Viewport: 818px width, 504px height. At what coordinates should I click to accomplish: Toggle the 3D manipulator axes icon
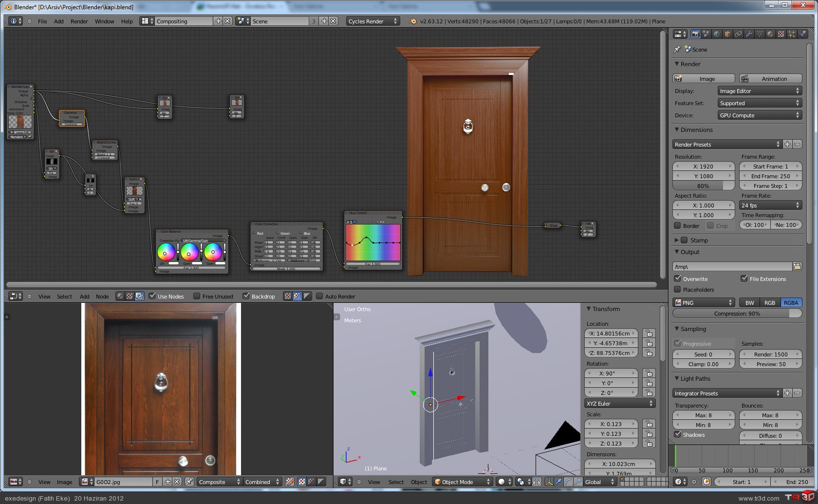tap(549, 482)
